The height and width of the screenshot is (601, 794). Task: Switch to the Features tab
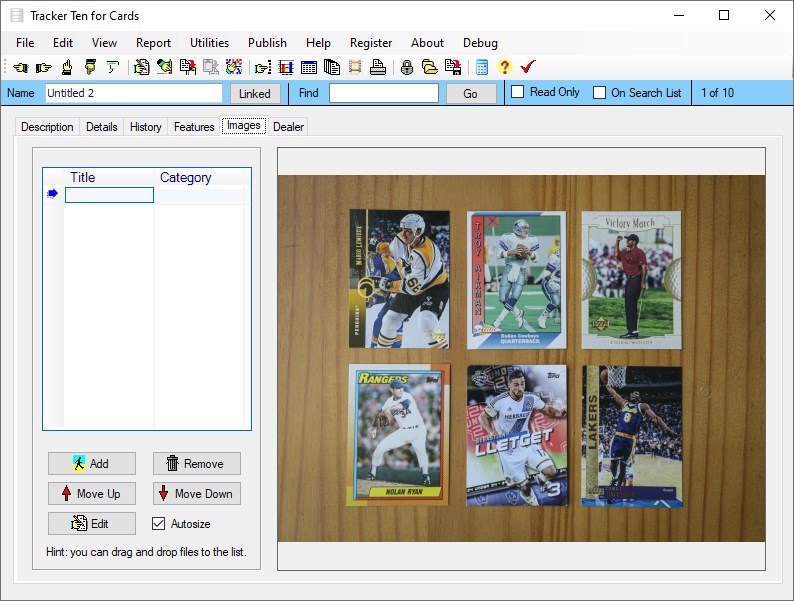(194, 127)
